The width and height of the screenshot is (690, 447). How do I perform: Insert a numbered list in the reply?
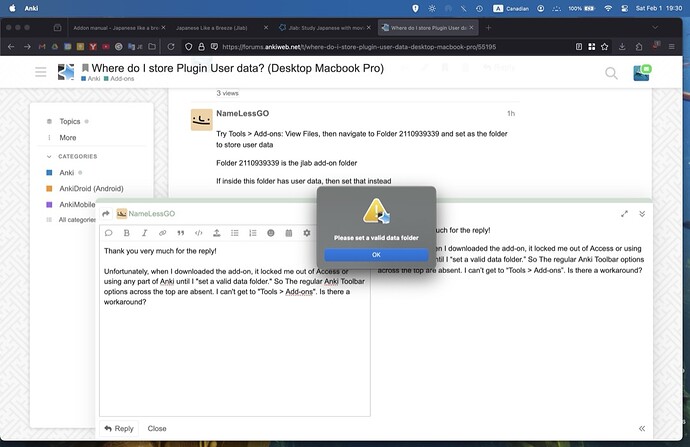coord(253,233)
